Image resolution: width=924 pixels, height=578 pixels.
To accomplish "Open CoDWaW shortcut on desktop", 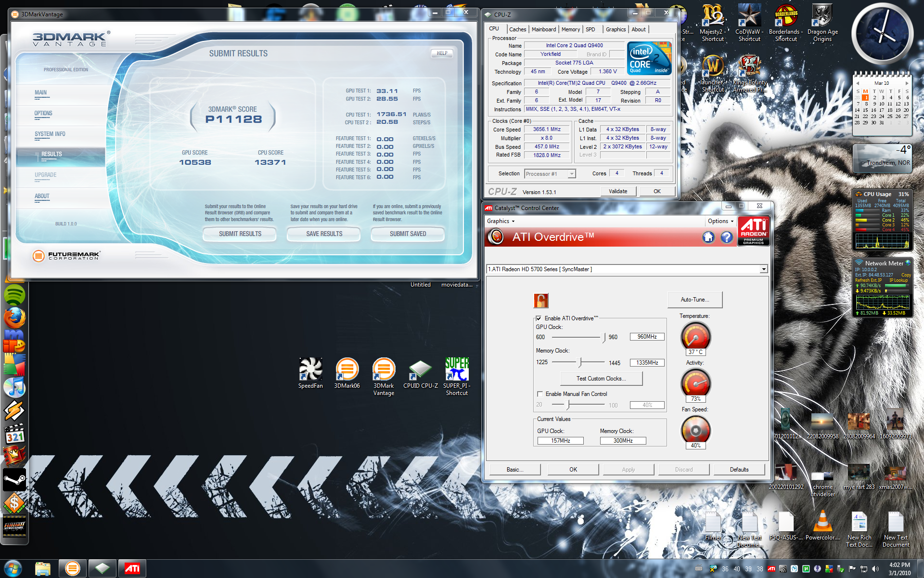I will pyautogui.click(x=749, y=23).
